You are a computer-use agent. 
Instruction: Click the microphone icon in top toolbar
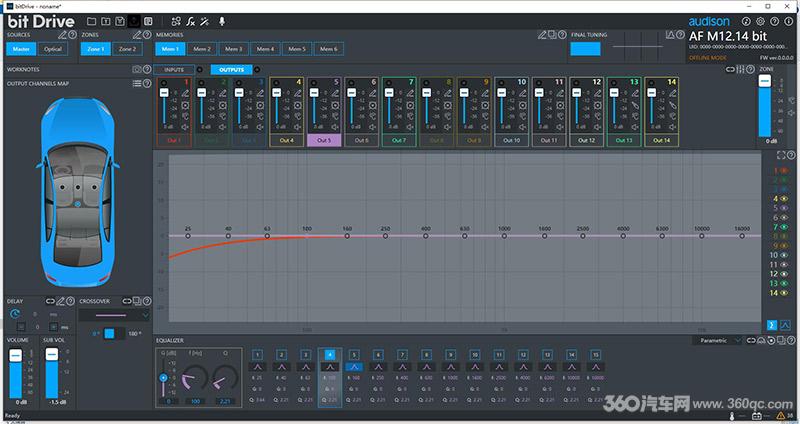222,21
